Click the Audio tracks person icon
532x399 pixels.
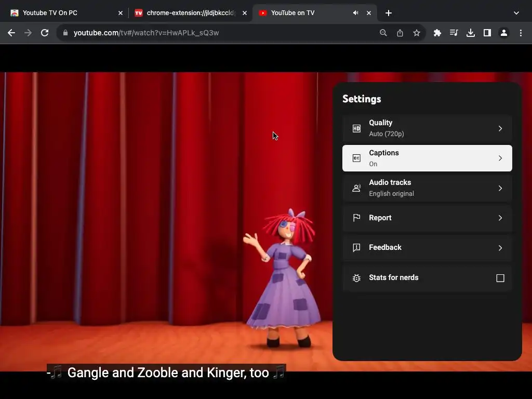tap(356, 188)
